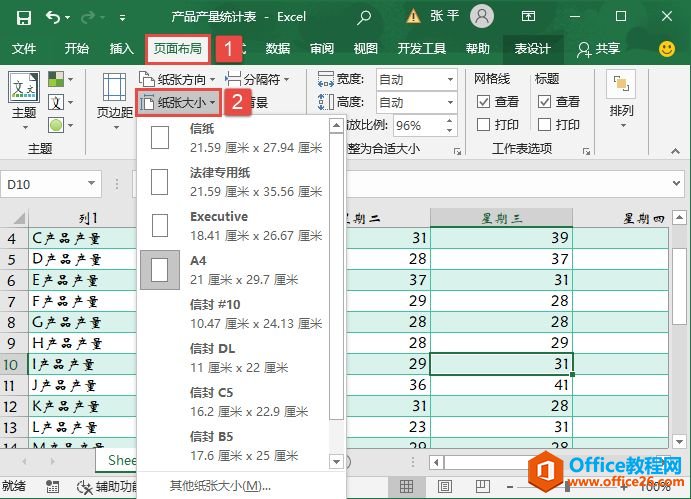Click the smiley feedback icon
This screenshot has height=499, width=691.
coord(667,48)
